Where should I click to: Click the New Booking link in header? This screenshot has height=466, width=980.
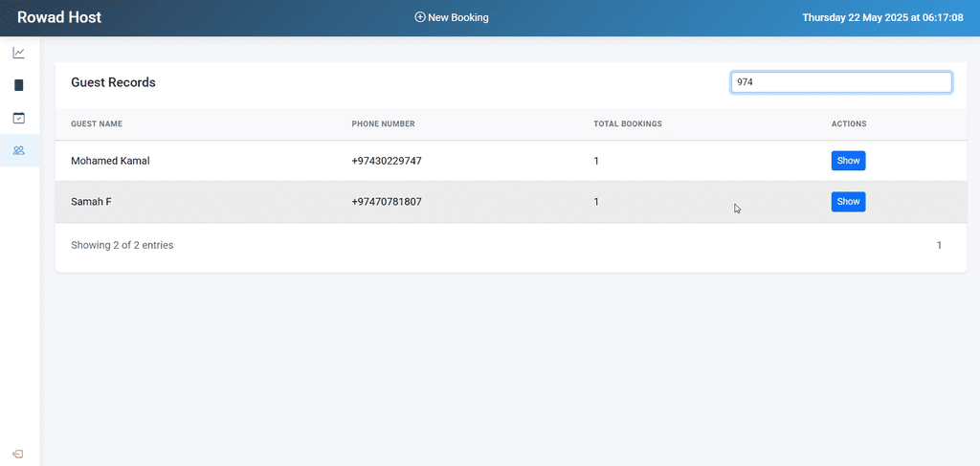(x=452, y=17)
